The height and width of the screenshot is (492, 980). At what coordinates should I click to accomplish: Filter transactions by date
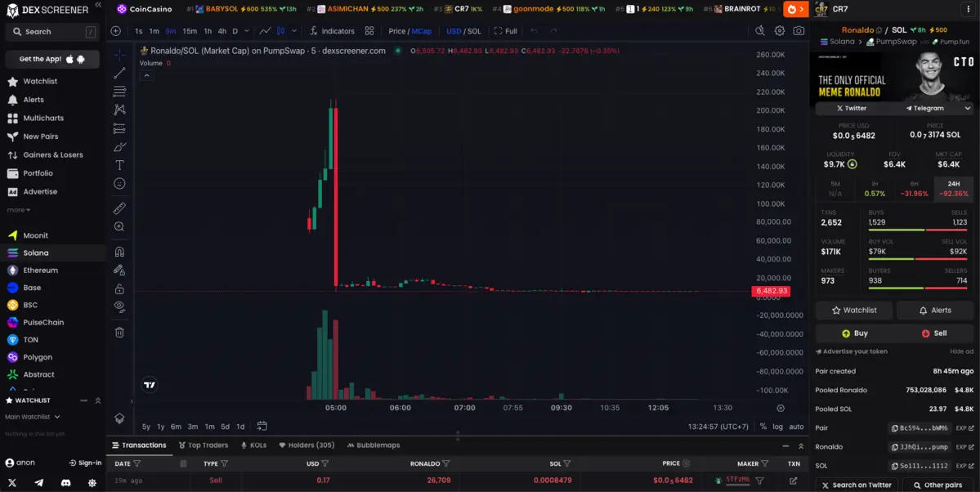[136, 464]
